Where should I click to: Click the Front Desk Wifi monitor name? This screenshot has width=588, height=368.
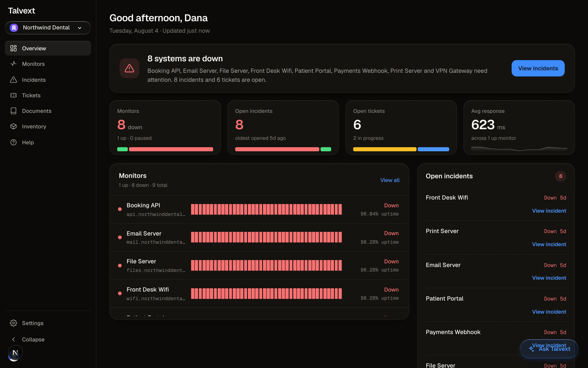[147, 289]
